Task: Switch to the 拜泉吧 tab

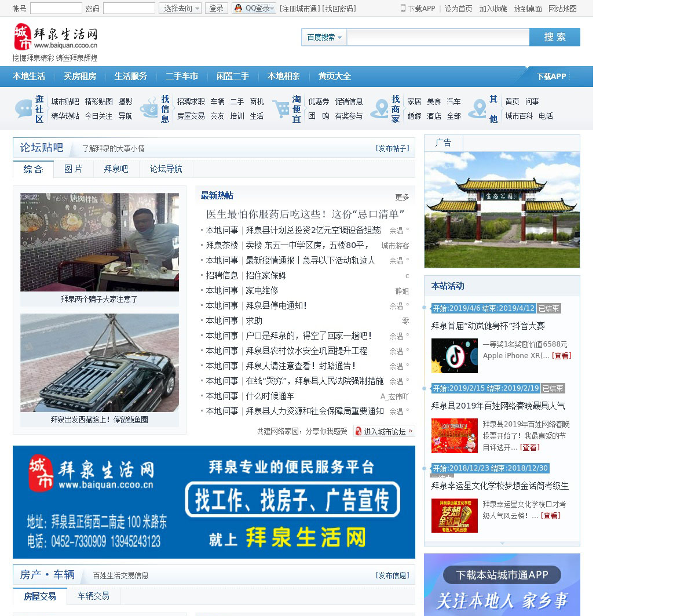Action: tap(116, 169)
